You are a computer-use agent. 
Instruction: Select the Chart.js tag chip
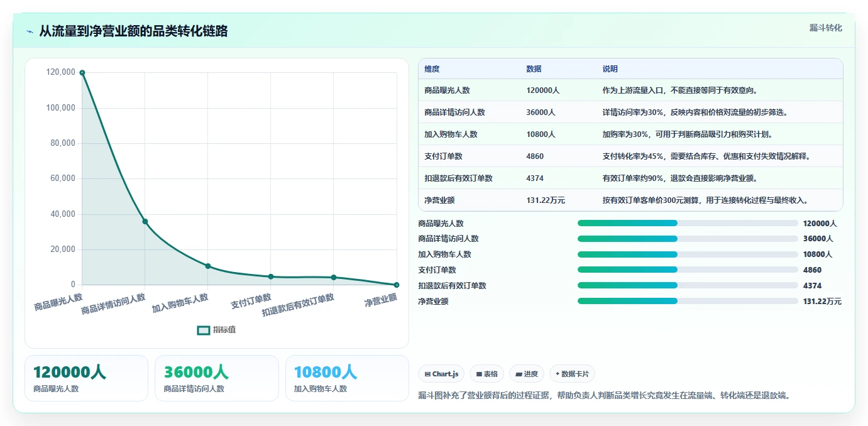click(442, 374)
